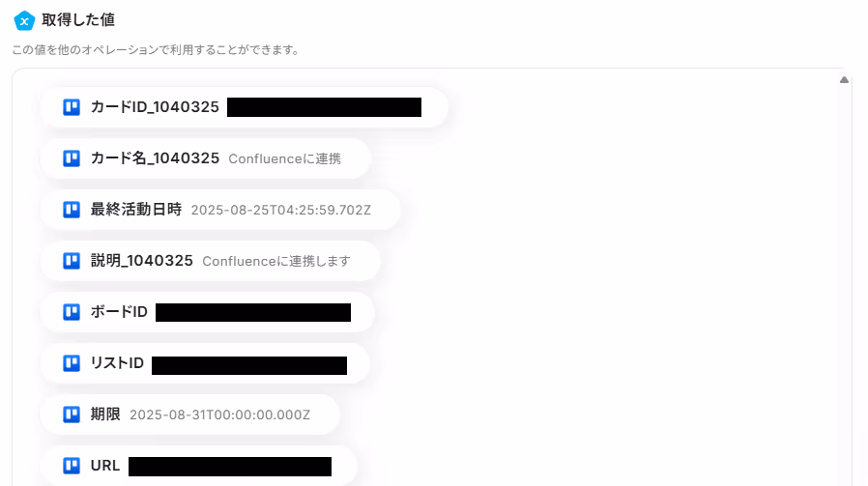Click the 期限 date value 2025-08-31
The width and height of the screenshot is (868, 486).
pos(219,415)
